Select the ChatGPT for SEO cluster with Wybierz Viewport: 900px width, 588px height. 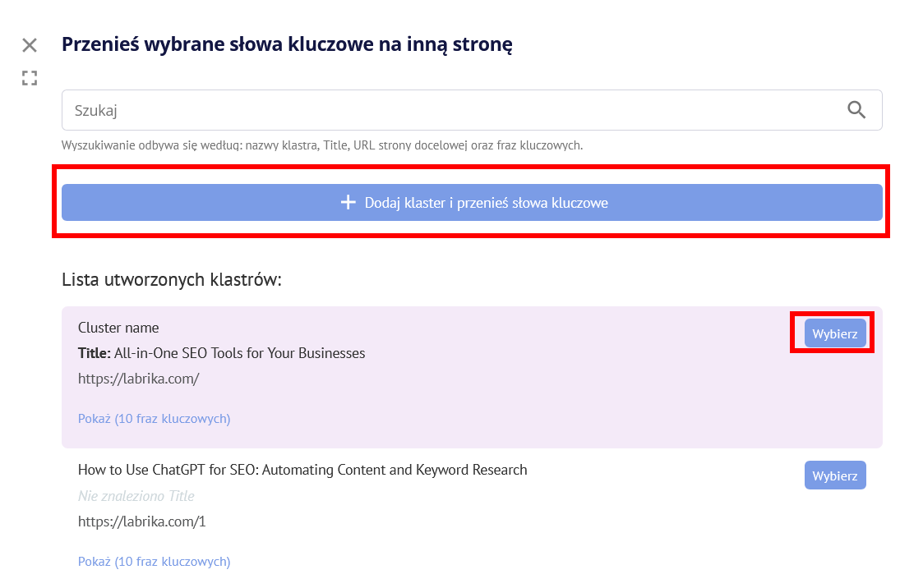835,475
